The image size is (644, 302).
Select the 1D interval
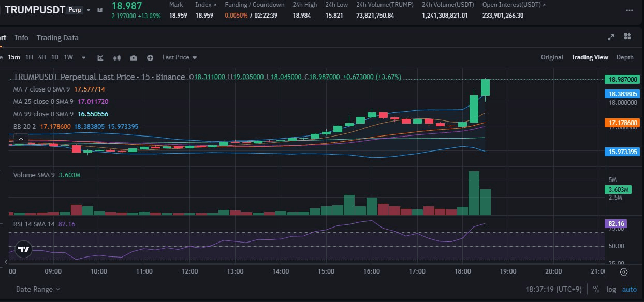pos(54,57)
